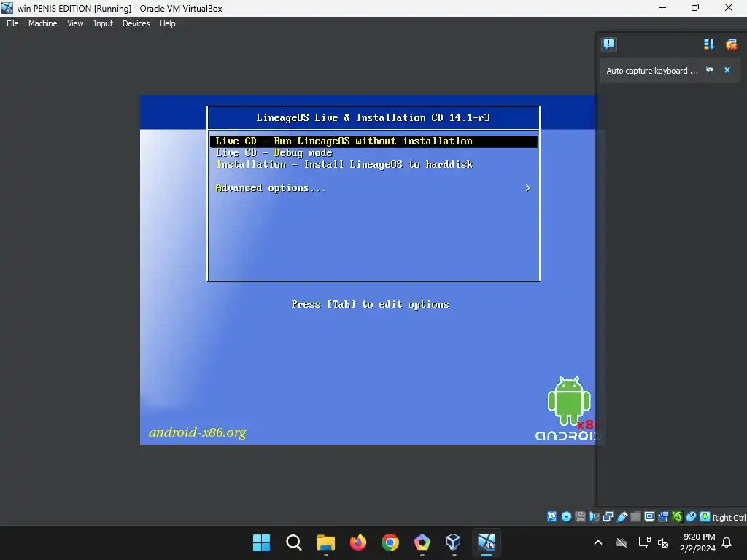Click the optical disc status icon
Viewport: 747px width, 560px height.
point(566,517)
